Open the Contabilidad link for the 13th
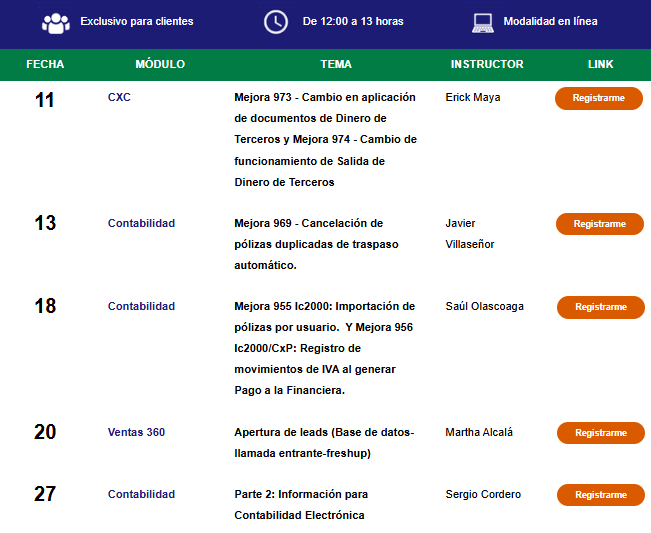Viewport: 651px width, 533px height. click(x=141, y=223)
